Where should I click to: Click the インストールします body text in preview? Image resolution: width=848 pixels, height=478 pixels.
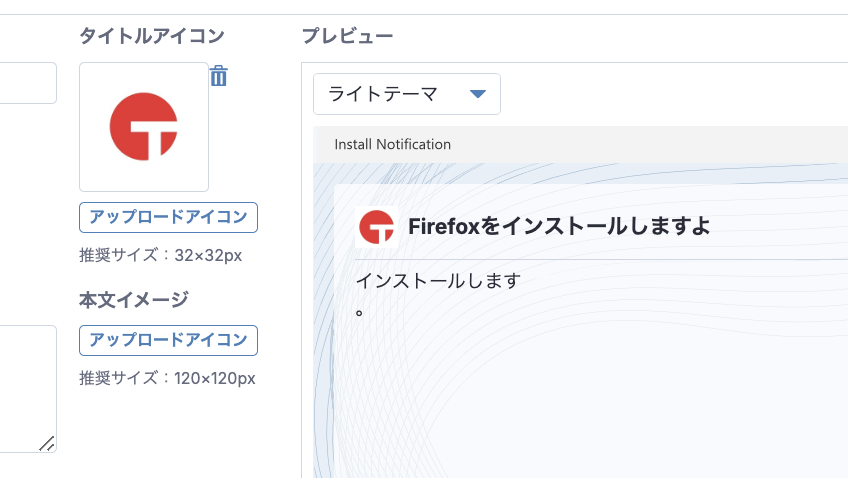point(438,280)
